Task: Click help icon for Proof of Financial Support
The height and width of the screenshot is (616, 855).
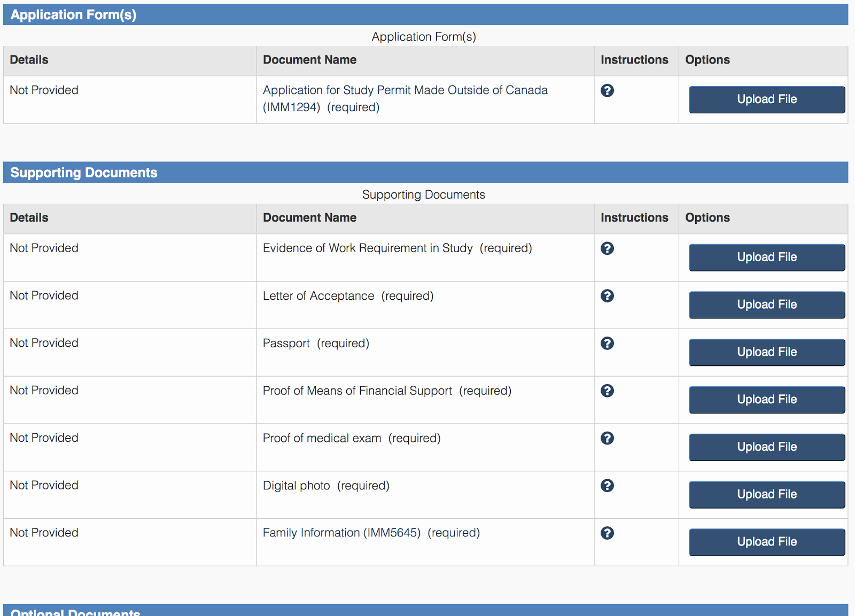Action: tap(607, 391)
